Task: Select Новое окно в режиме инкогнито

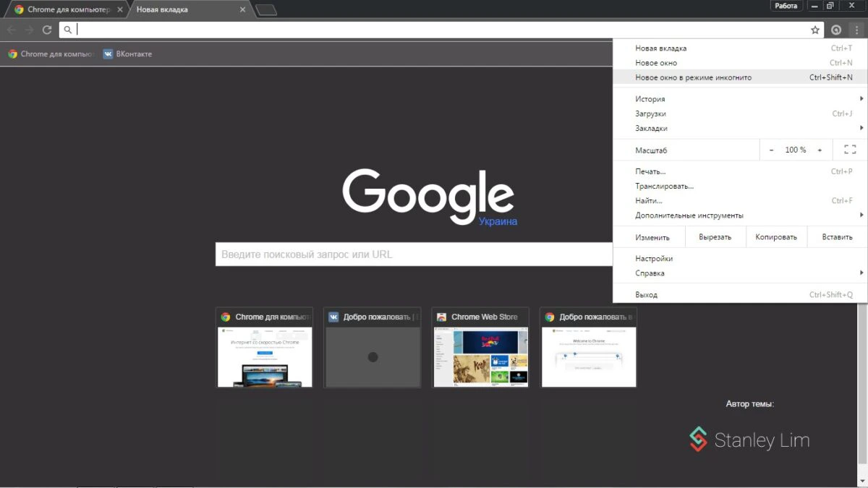Action: click(693, 77)
